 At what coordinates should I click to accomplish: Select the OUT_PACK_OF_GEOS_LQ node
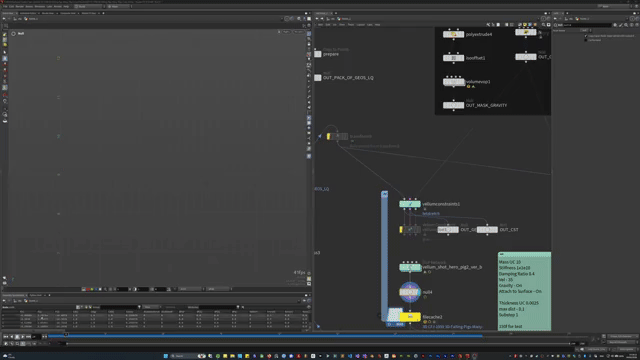318,78
